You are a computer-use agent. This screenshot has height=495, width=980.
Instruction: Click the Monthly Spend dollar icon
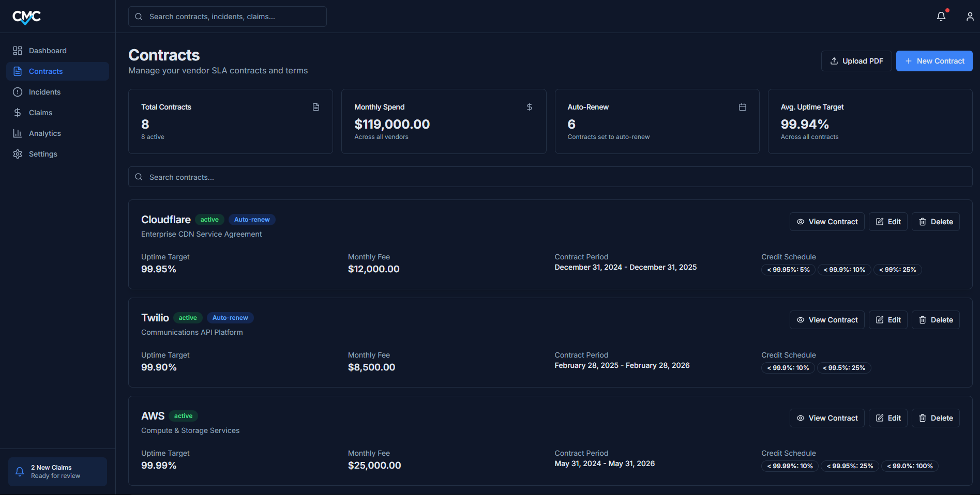point(529,107)
